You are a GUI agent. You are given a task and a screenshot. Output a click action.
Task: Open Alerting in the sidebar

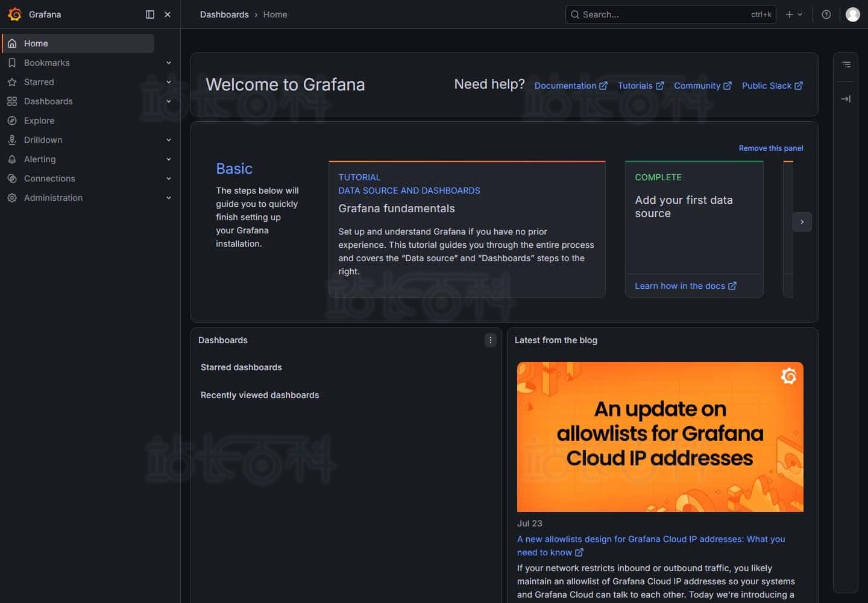tap(40, 159)
